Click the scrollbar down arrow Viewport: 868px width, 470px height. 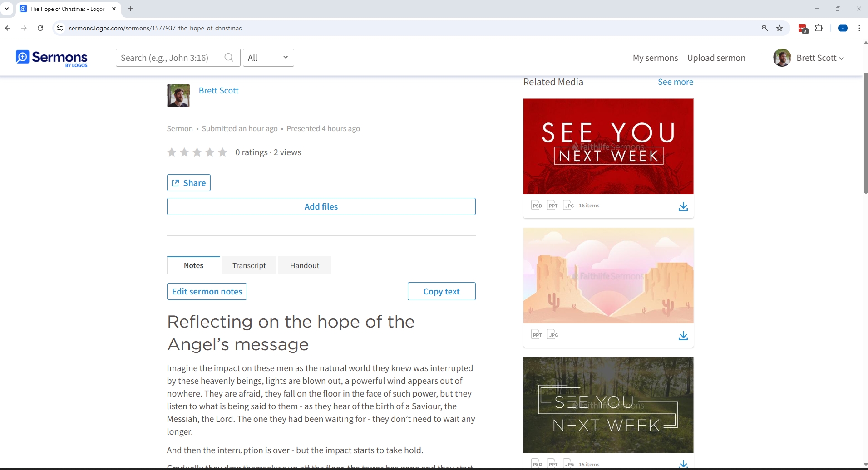pyautogui.click(x=865, y=465)
